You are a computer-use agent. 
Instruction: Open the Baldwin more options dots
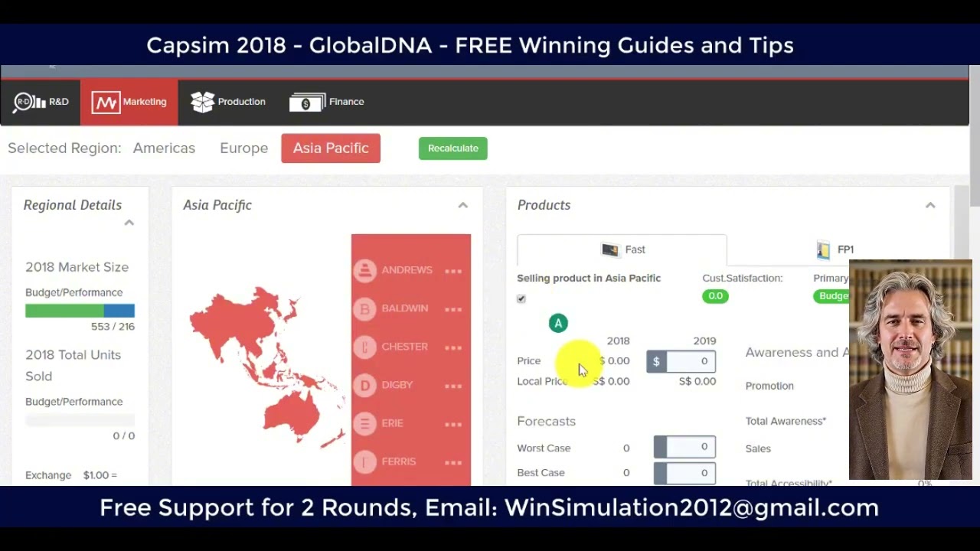(x=453, y=309)
